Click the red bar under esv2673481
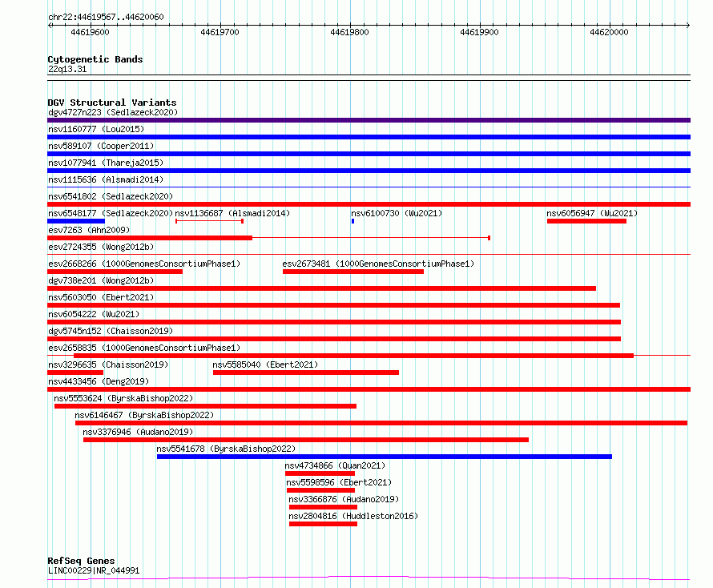 [x=353, y=272]
